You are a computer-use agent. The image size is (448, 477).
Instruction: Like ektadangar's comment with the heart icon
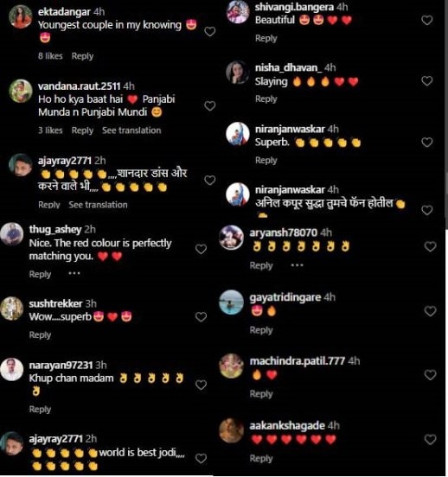pyautogui.click(x=210, y=31)
